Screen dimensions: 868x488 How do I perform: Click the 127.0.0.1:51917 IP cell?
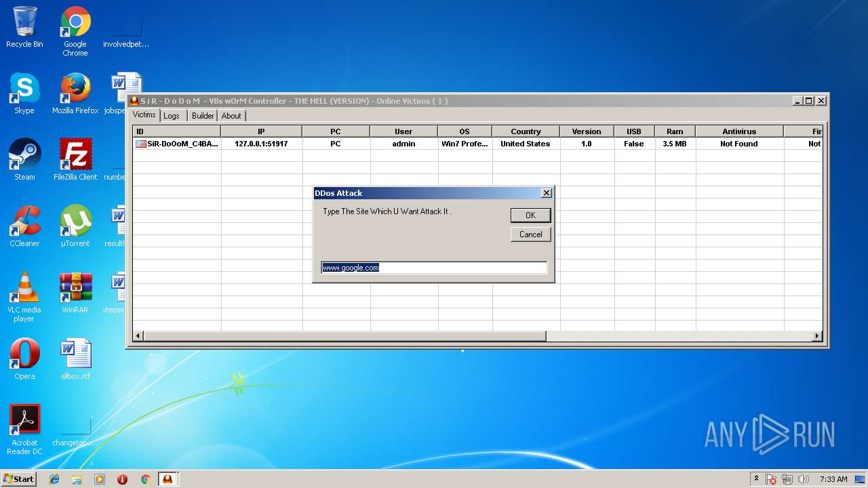[x=261, y=144]
